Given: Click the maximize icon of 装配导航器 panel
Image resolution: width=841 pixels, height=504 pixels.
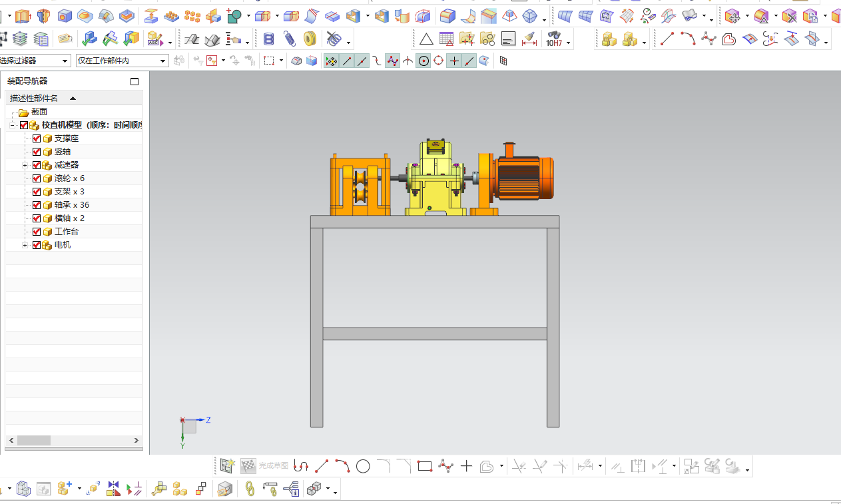Looking at the screenshot, I should pos(135,81).
